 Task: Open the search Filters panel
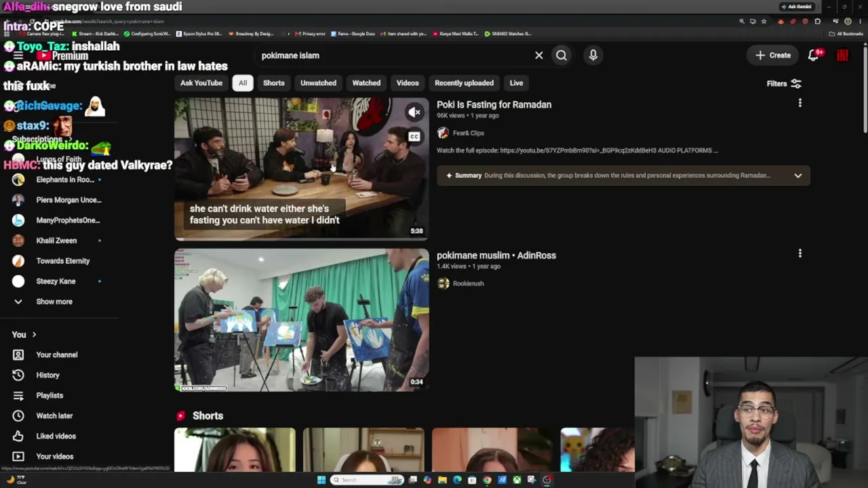(x=784, y=83)
